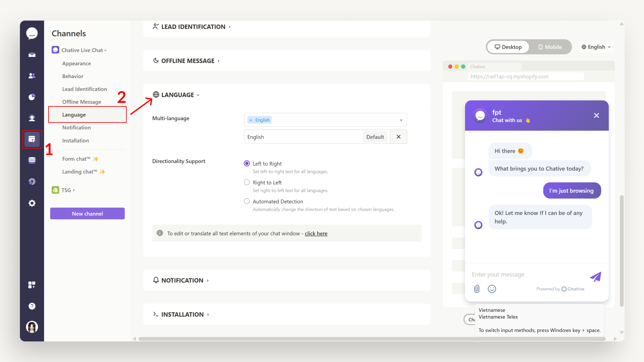Select the Right to Left radio option
Viewport: 644px width, 362px height.
click(x=247, y=183)
